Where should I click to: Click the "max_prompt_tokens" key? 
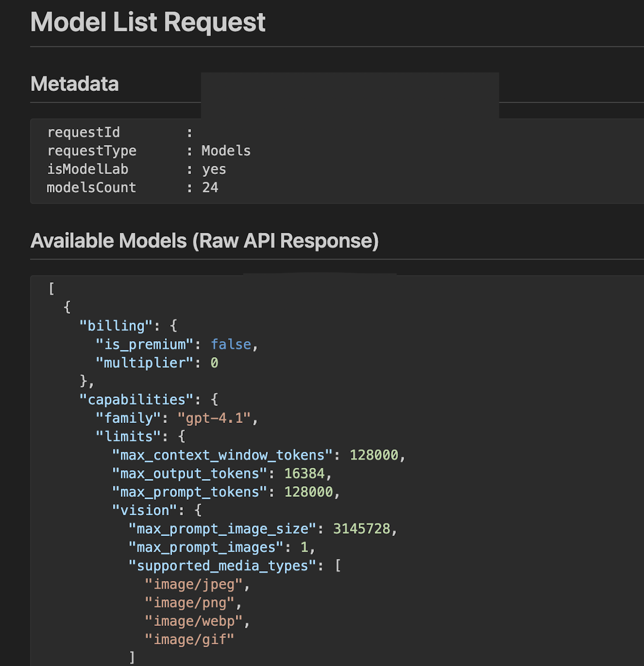point(190,492)
